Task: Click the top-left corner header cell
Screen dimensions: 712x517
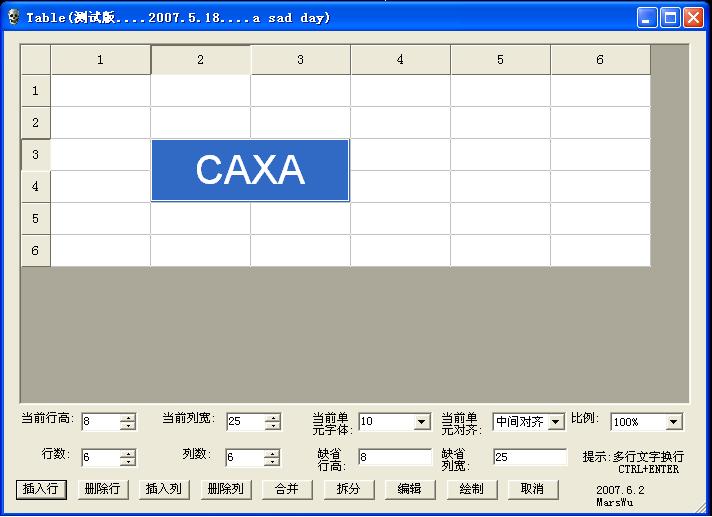Action: pos(35,60)
